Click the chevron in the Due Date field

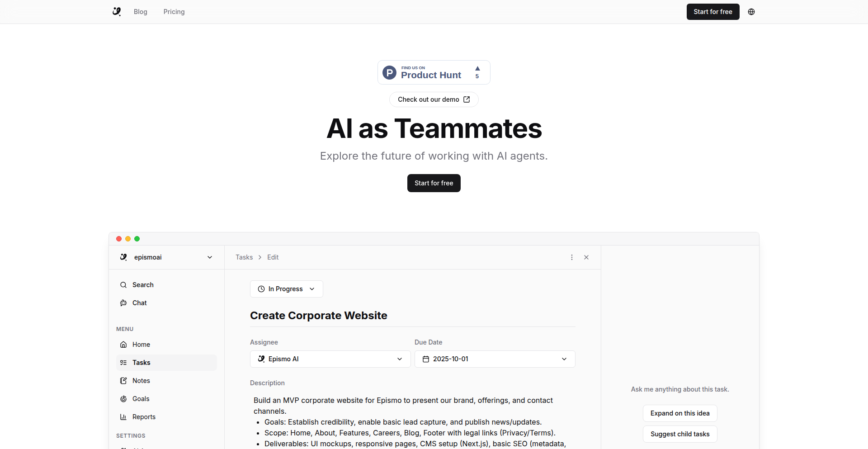564,359
